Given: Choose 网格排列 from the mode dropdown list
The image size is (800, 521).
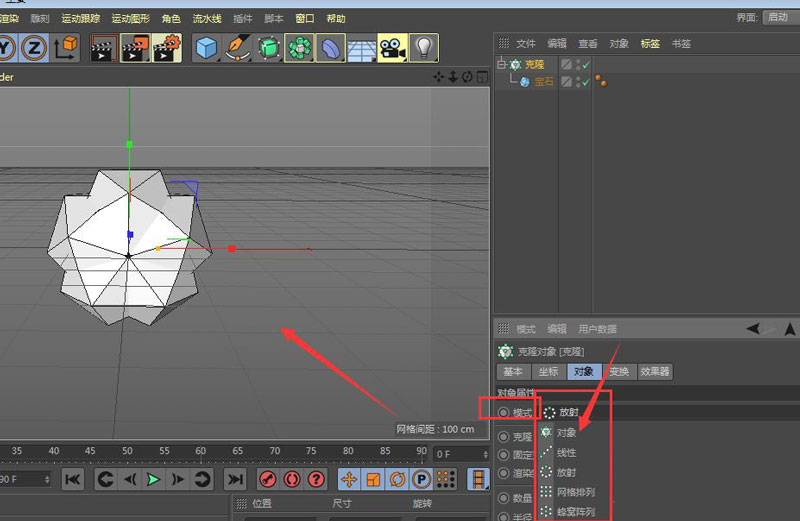Looking at the screenshot, I should click(576, 492).
